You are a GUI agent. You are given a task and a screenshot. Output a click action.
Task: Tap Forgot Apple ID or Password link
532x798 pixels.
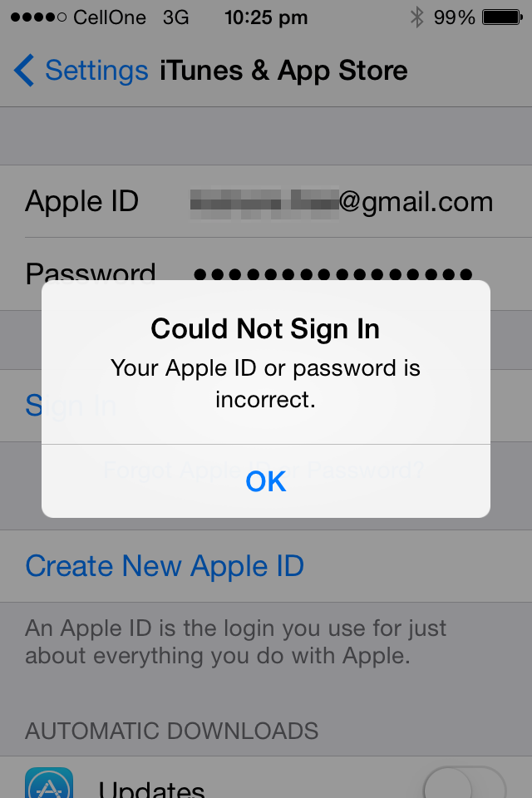[264, 470]
